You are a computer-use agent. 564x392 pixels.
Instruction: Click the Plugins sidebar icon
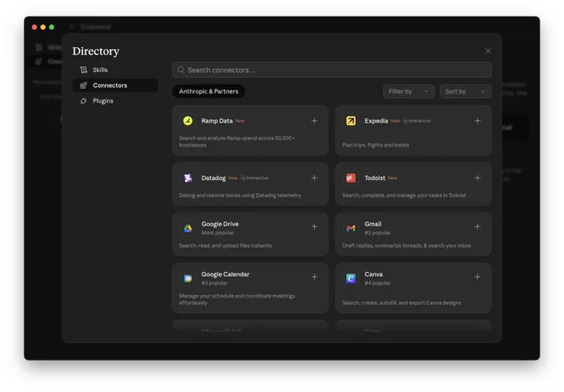(84, 100)
